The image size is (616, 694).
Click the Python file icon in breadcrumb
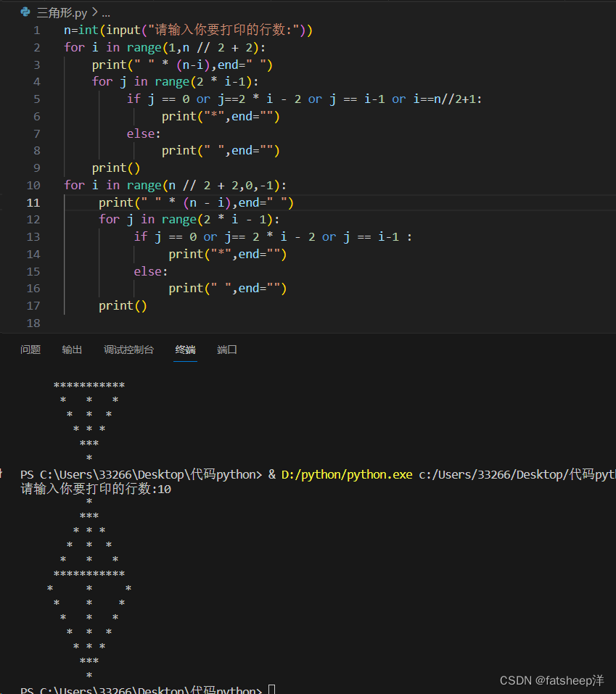pyautogui.click(x=25, y=12)
